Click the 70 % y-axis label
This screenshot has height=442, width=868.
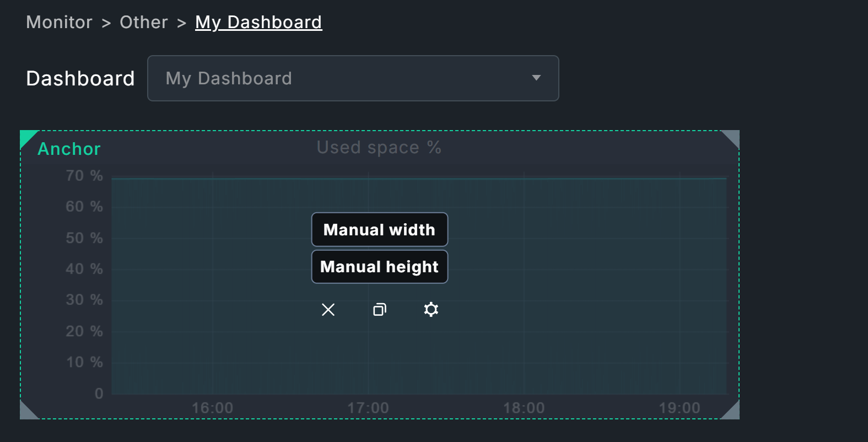click(84, 175)
